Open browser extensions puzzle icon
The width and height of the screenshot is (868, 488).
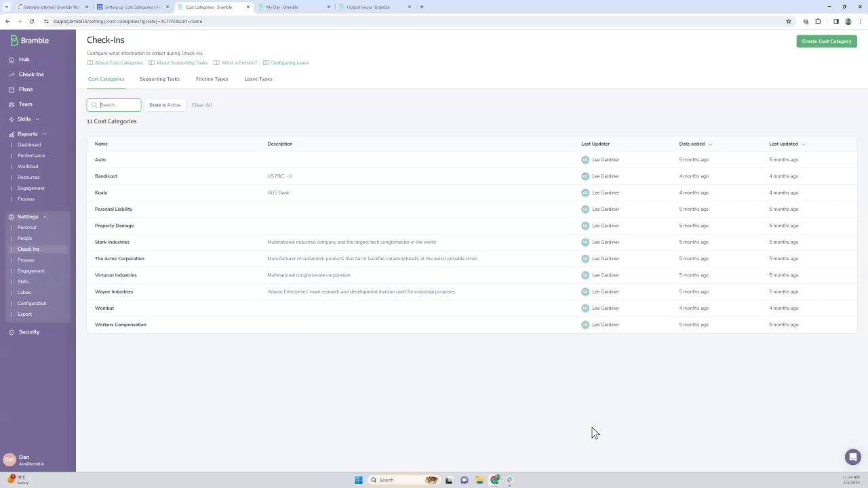818,21
